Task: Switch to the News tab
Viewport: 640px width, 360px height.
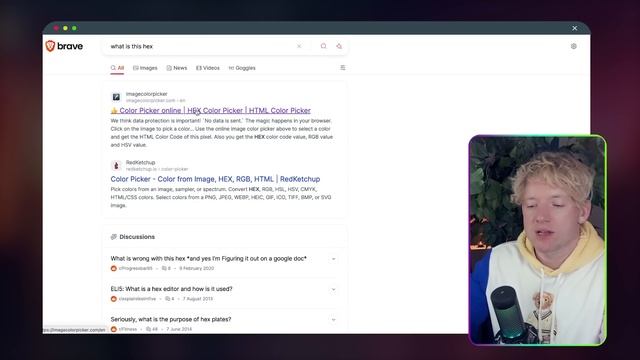Action: [x=177, y=68]
